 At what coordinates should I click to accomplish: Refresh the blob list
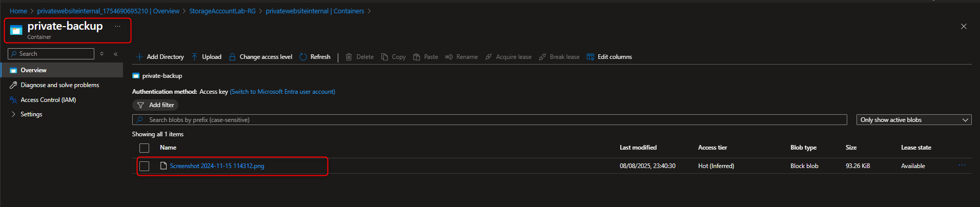(x=315, y=57)
